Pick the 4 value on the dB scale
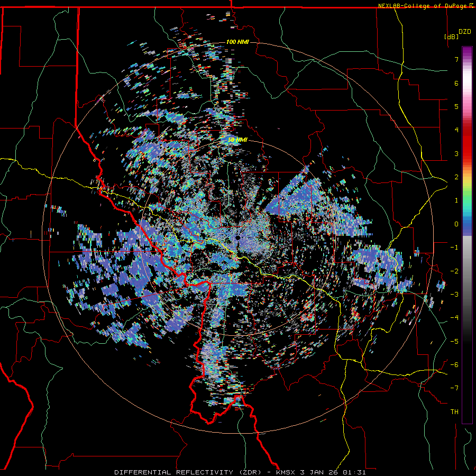476x476 pixels. (x=456, y=130)
